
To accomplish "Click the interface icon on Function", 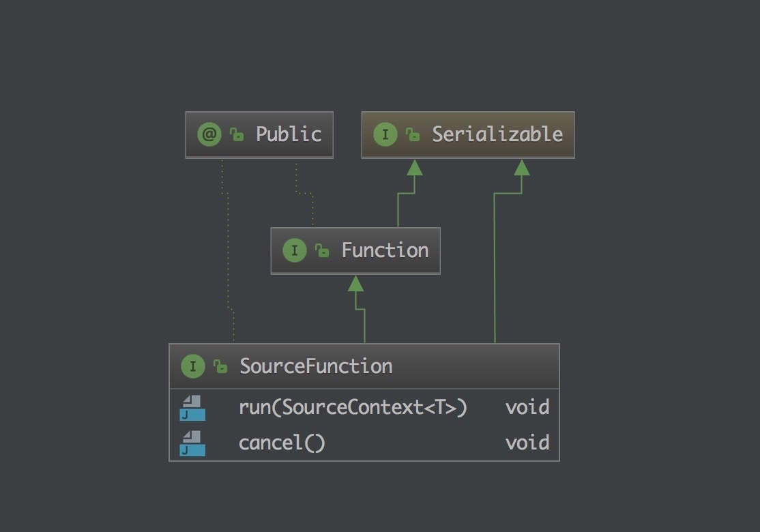I will coord(295,250).
